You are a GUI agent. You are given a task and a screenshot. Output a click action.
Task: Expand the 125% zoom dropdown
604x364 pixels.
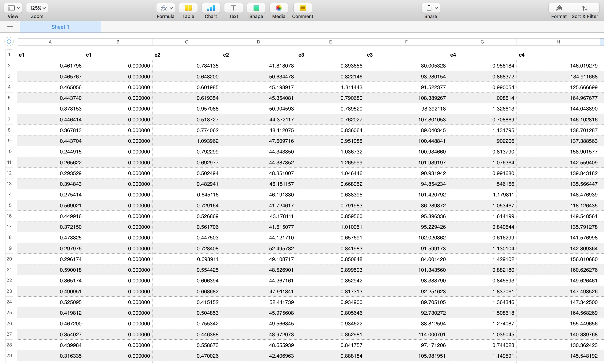pos(37,8)
